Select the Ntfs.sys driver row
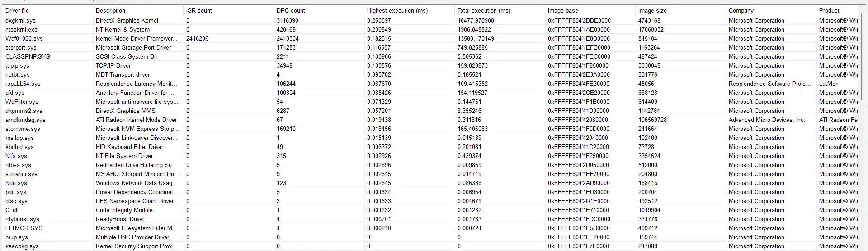 pyautogui.click(x=430, y=156)
